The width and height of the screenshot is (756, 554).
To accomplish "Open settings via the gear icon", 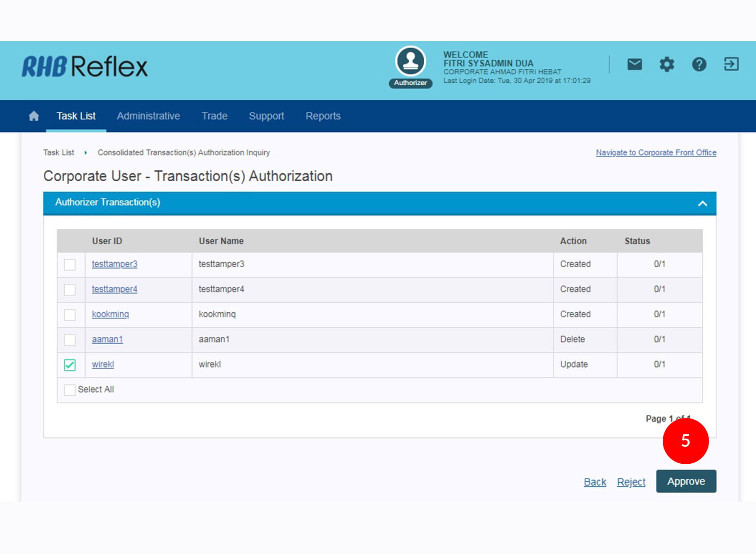I will 667,64.
